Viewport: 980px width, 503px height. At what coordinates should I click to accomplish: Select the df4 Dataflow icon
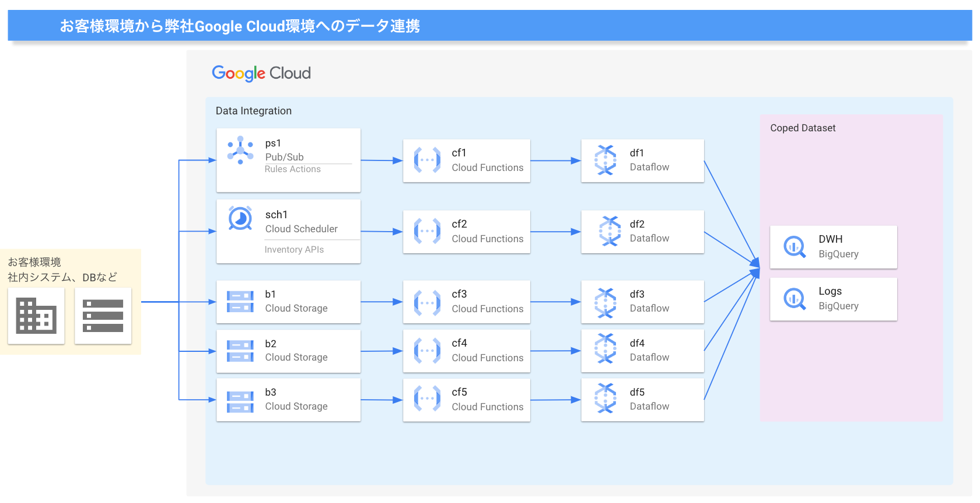(x=605, y=348)
